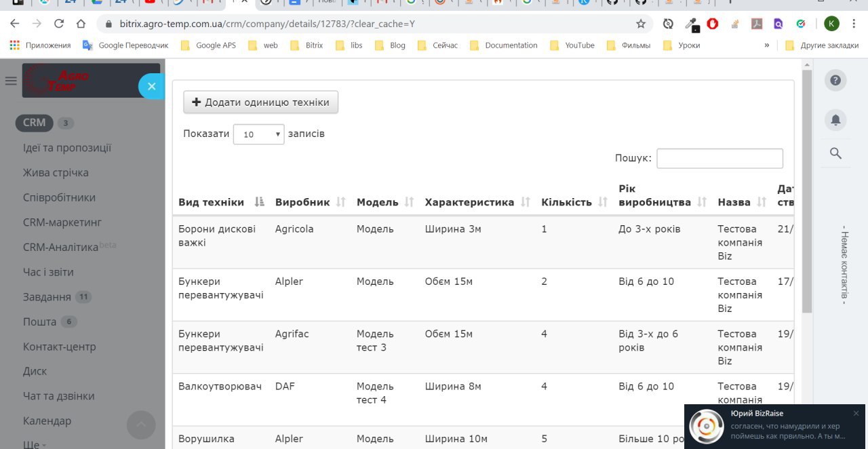The width and height of the screenshot is (868, 449).
Task: Open the Chrome profile avatar K
Action: (831, 24)
